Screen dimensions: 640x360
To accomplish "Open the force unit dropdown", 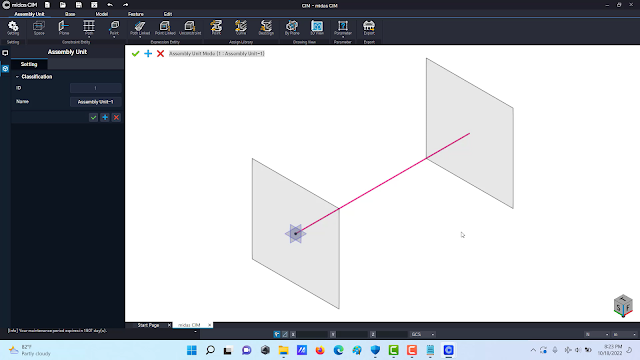I will pyautogui.click(x=596, y=334).
